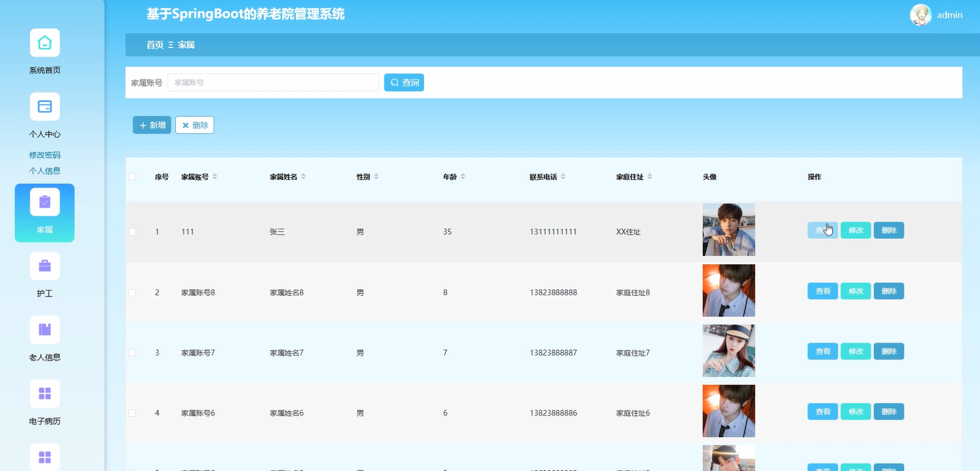Check the row for 家属账号7
The width and height of the screenshot is (980, 471).
point(132,353)
